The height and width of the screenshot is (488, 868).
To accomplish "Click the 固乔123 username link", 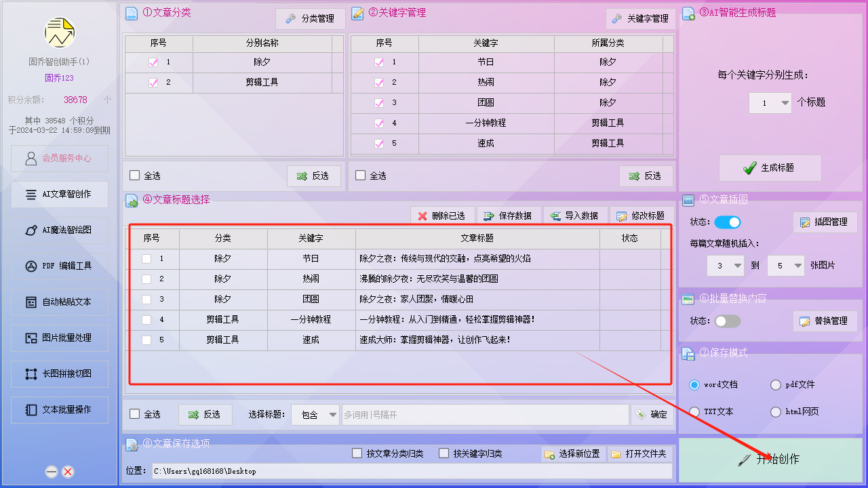I will coord(60,78).
